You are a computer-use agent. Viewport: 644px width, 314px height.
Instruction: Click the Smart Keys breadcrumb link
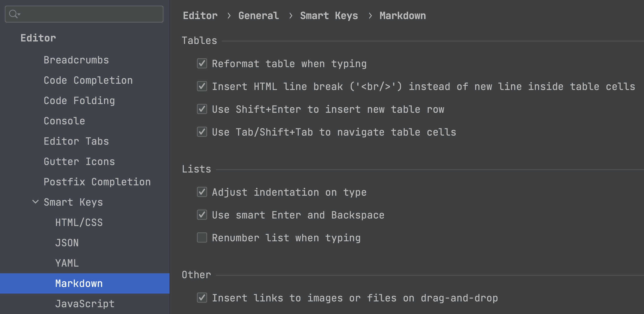(x=329, y=15)
